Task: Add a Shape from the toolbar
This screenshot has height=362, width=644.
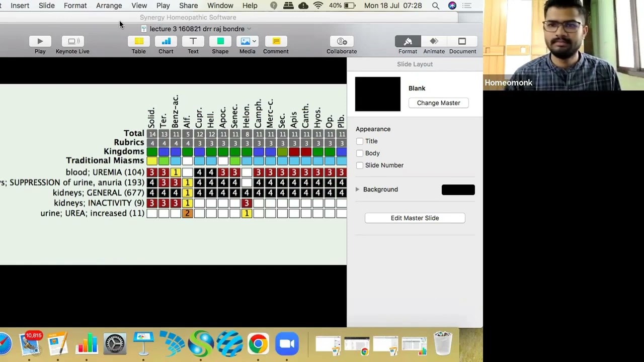Action: click(x=220, y=41)
